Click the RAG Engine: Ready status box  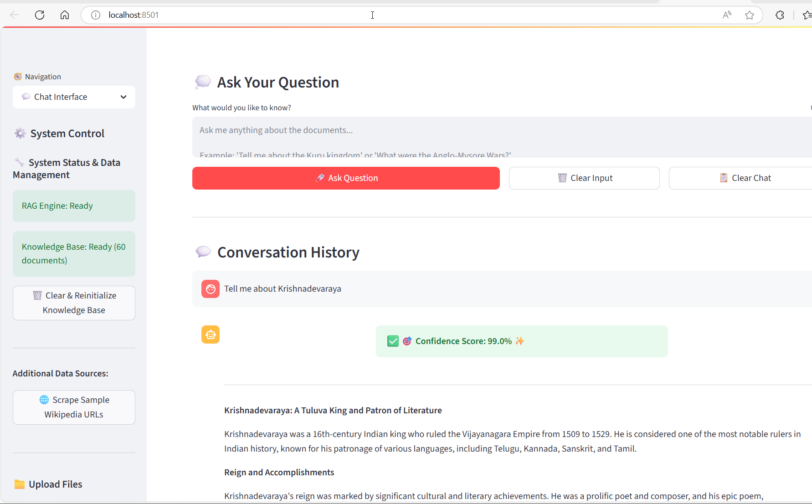(74, 206)
